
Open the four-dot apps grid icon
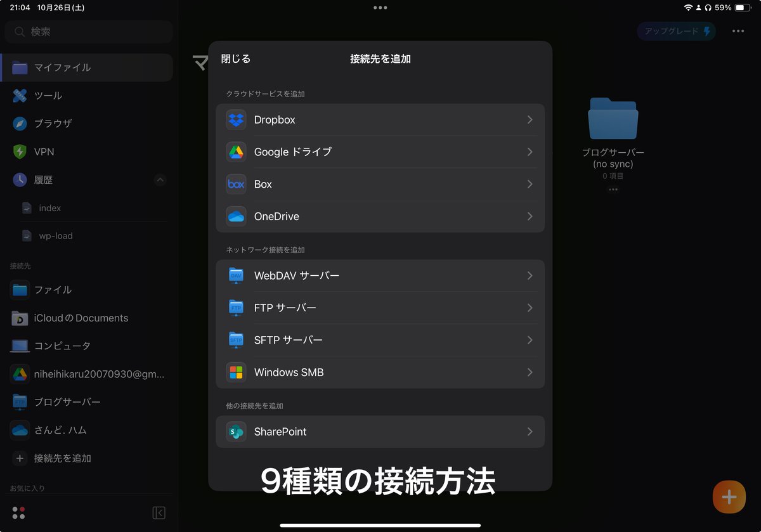(18, 513)
